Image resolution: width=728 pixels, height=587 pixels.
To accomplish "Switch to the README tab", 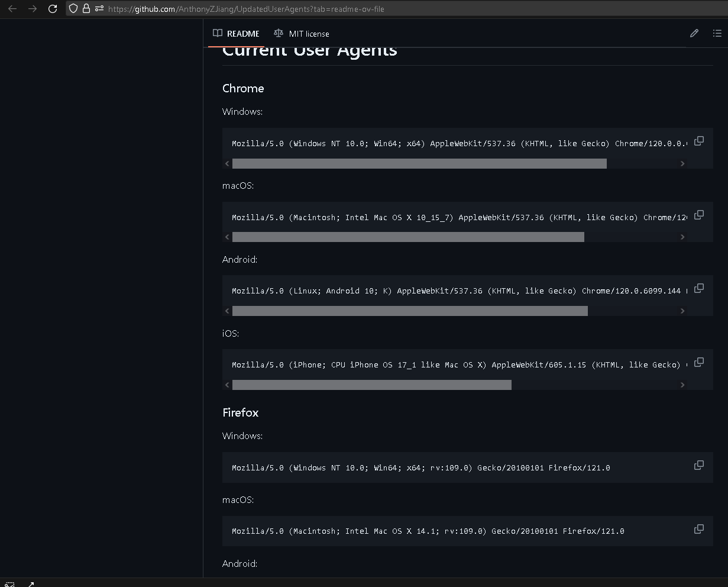I will point(237,34).
